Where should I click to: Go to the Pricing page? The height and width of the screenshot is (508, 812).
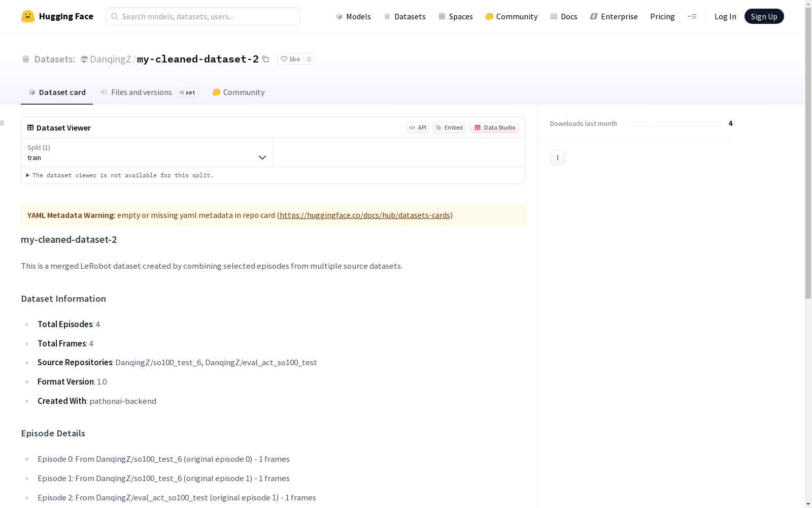(x=662, y=16)
